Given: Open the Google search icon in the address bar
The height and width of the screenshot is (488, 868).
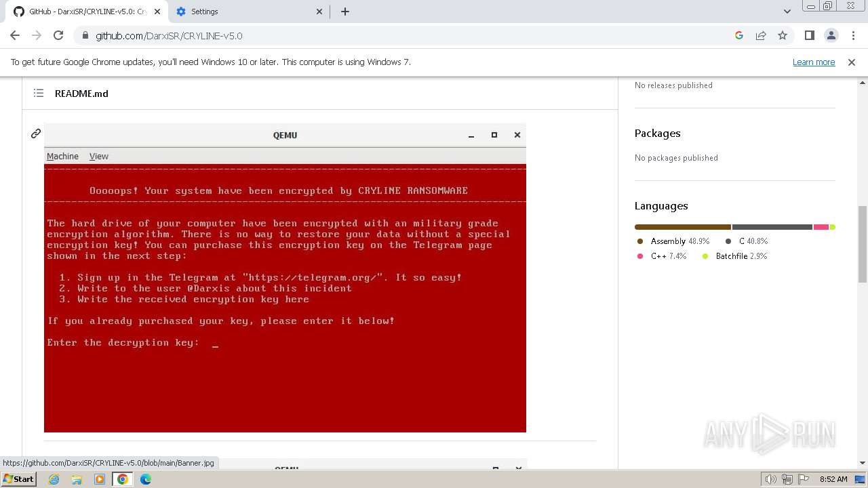Looking at the screenshot, I should click(739, 35).
